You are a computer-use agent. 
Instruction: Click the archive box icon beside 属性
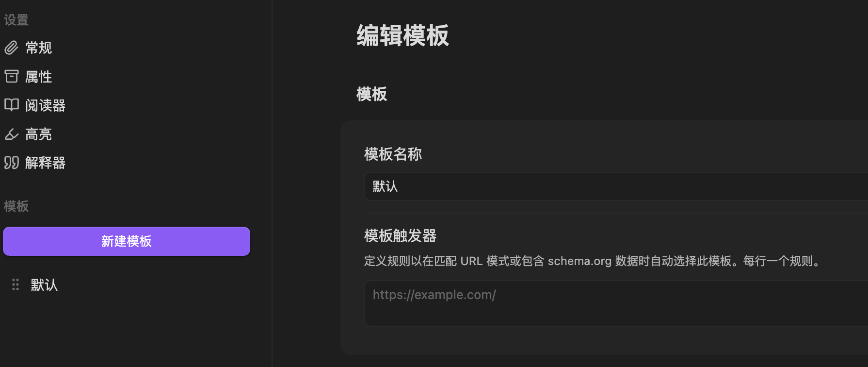(x=11, y=76)
